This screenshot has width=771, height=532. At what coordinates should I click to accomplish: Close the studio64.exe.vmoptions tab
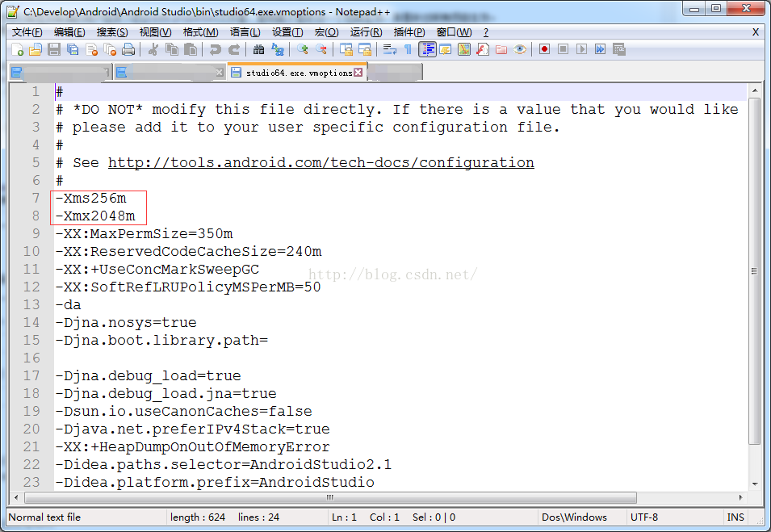click(x=358, y=73)
